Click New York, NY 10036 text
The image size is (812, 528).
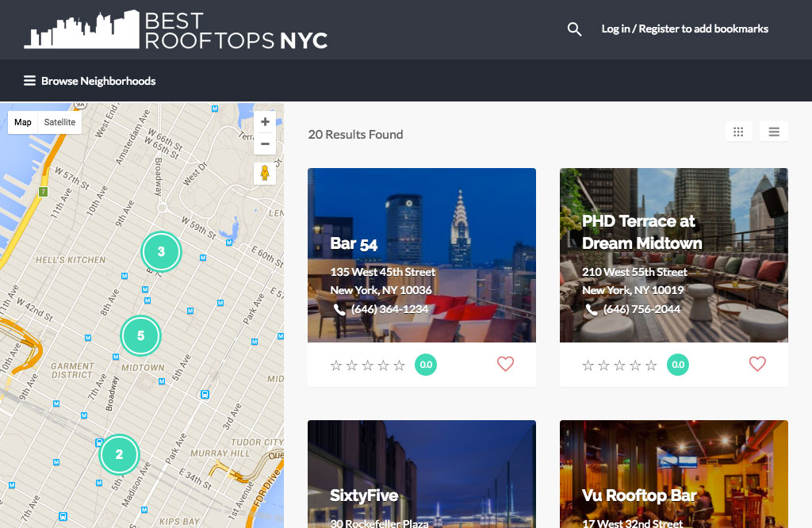tap(381, 290)
